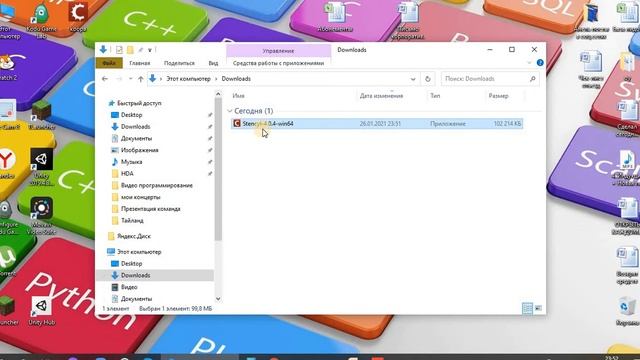This screenshot has width=640, height=360.
Task: Open Видео under Этот компьютер
Action: pos(129,287)
